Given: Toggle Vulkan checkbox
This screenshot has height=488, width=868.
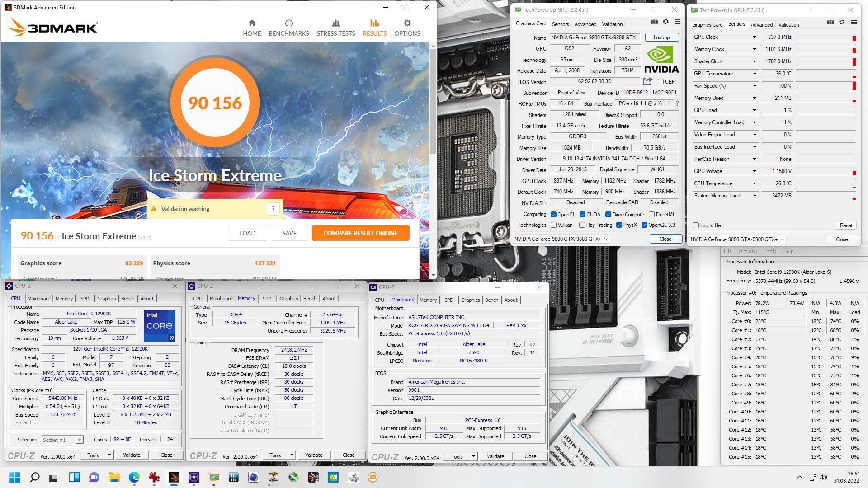Looking at the screenshot, I should [553, 225].
